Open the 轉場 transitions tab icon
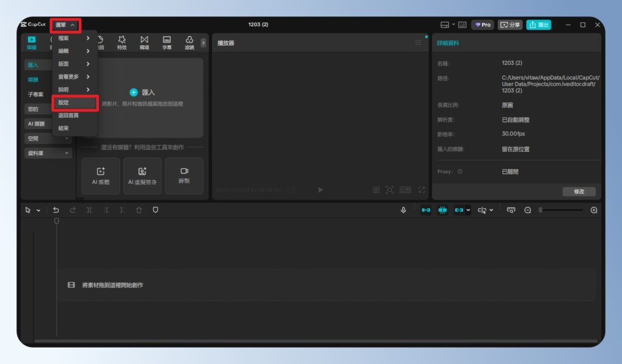 tap(144, 42)
